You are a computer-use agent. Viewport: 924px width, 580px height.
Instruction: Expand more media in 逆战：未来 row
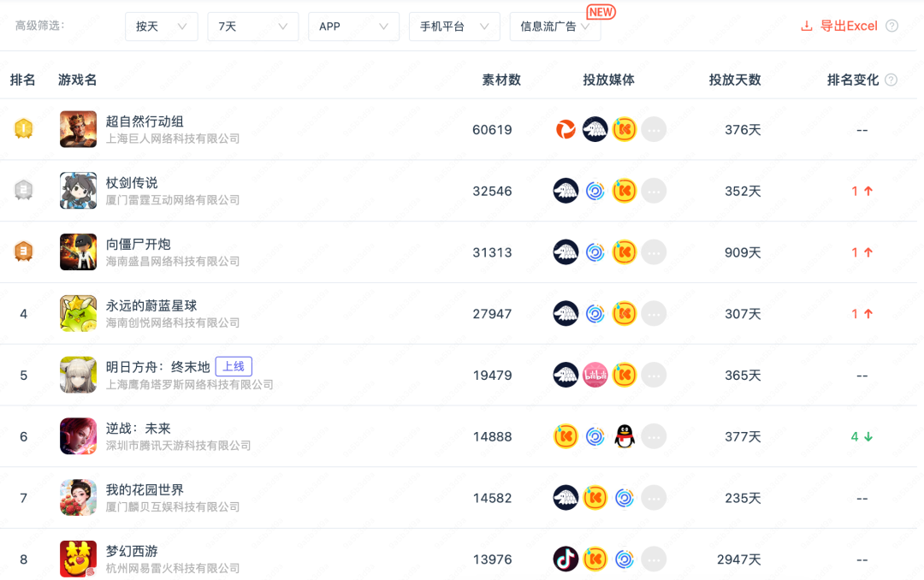pyautogui.click(x=654, y=436)
